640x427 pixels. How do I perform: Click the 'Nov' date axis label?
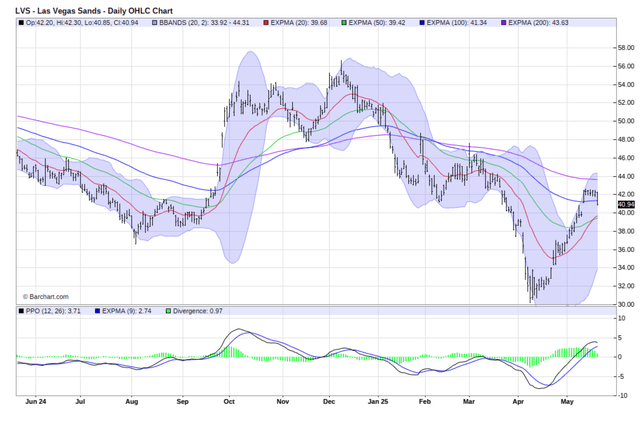coord(283,402)
